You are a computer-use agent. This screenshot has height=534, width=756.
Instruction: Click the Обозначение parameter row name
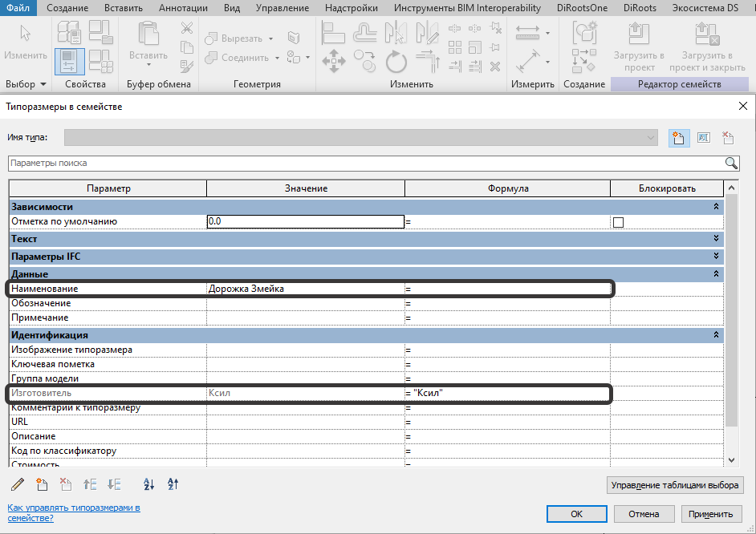tap(41, 303)
